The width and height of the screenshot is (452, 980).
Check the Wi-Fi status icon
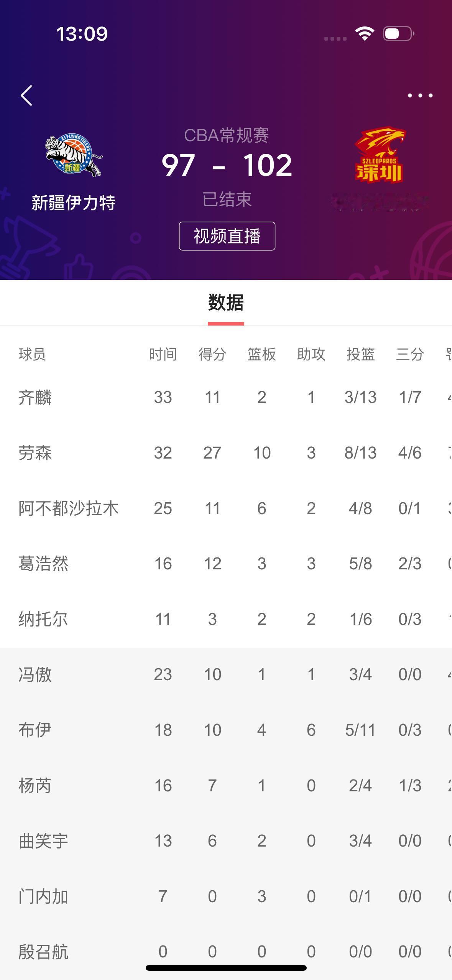click(x=363, y=34)
